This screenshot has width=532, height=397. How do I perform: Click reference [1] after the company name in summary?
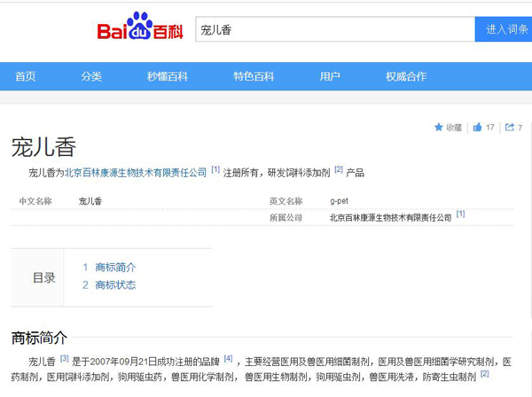tap(215, 169)
